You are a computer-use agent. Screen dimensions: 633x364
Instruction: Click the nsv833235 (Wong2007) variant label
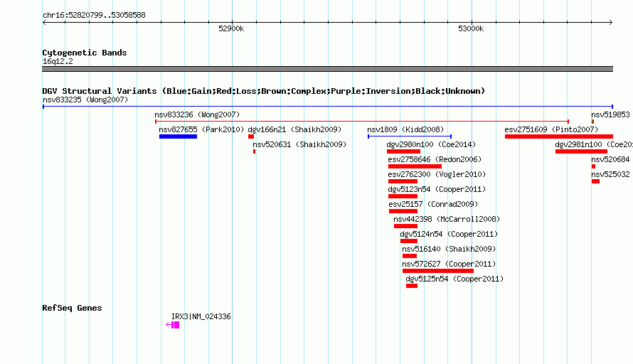[85, 100]
